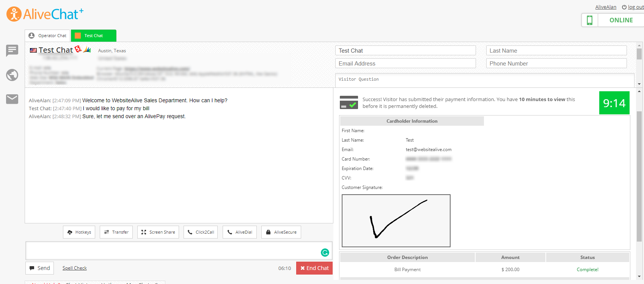Click the visitor form scrollbar up arrow

pos(639,45)
